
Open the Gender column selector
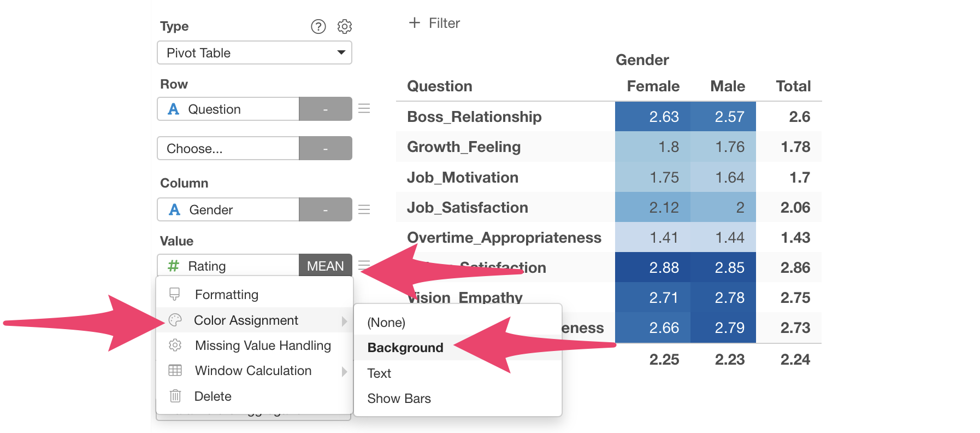pyautogui.click(x=228, y=210)
